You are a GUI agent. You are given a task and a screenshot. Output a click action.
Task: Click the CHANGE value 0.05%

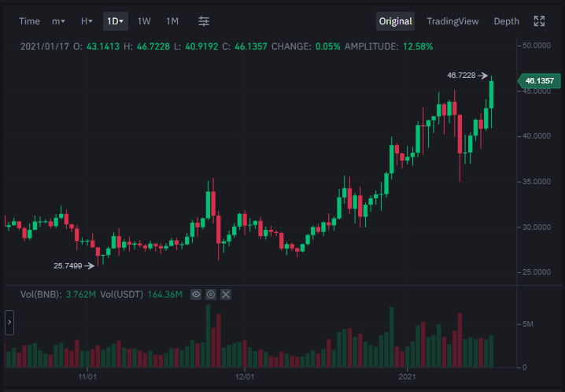(x=327, y=46)
